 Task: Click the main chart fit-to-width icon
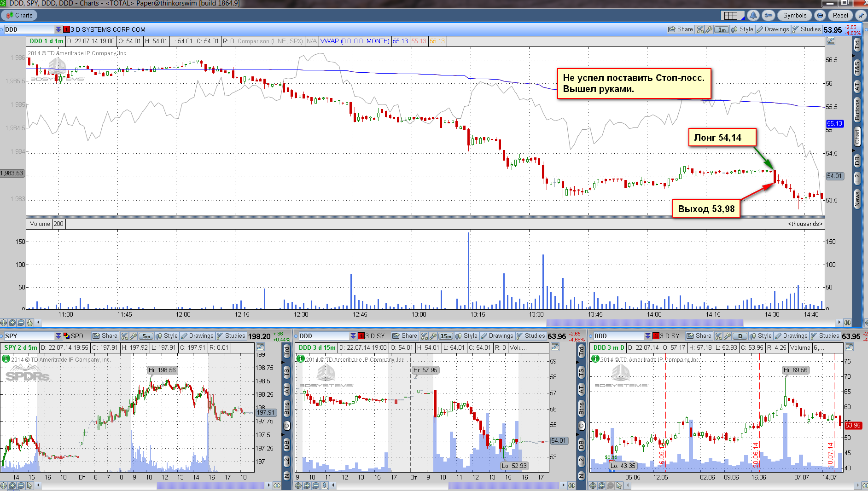(x=847, y=323)
